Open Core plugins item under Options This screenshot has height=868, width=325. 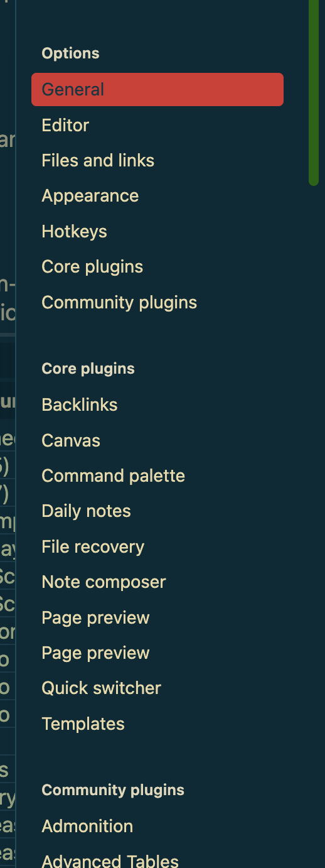tap(157, 266)
